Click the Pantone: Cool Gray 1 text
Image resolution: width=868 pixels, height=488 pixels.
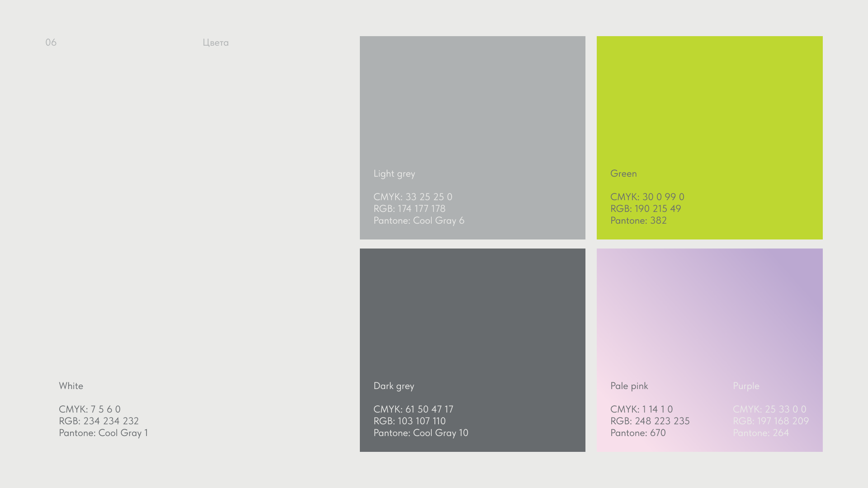(103, 433)
